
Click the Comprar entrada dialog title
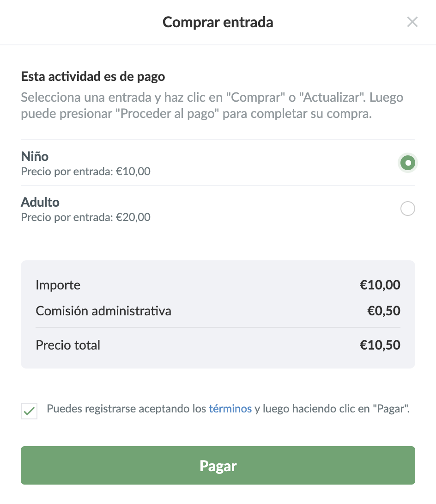pos(218,22)
